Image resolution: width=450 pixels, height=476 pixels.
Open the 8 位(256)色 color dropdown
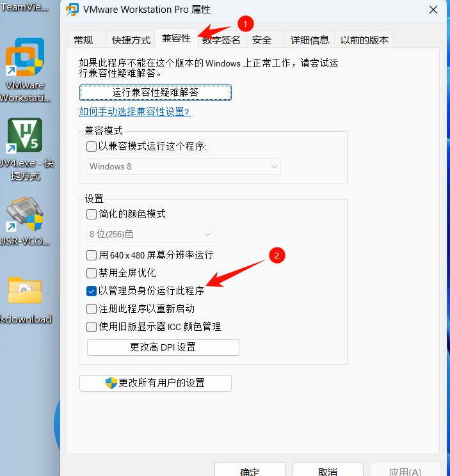[150, 234]
